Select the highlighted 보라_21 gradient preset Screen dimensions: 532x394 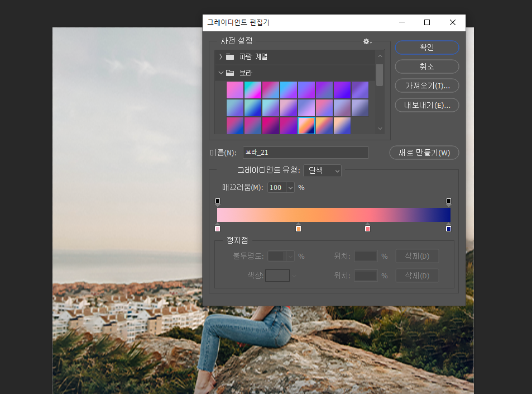pyautogui.click(x=306, y=126)
